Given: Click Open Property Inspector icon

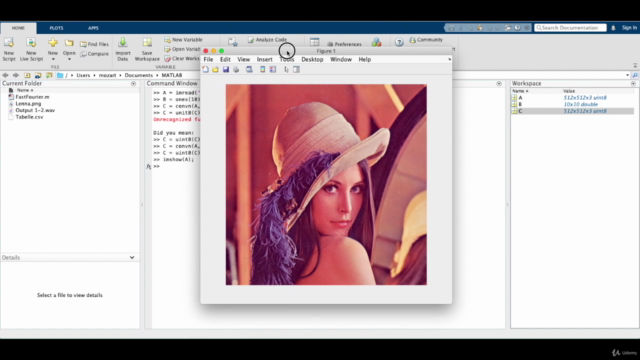Looking at the screenshot, I should click(297, 70).
